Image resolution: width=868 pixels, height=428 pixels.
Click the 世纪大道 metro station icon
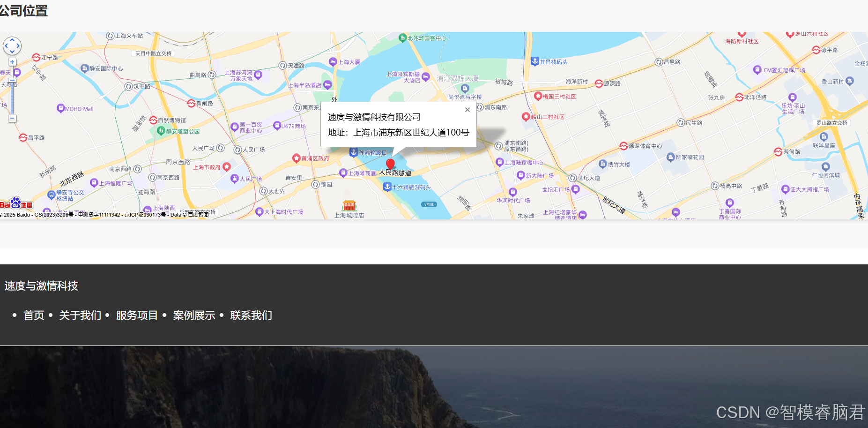[572, 178]
